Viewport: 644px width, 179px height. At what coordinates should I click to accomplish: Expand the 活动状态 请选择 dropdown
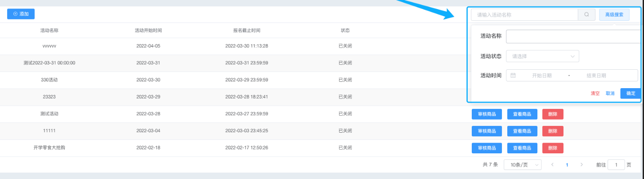click(x=542, y=56)
